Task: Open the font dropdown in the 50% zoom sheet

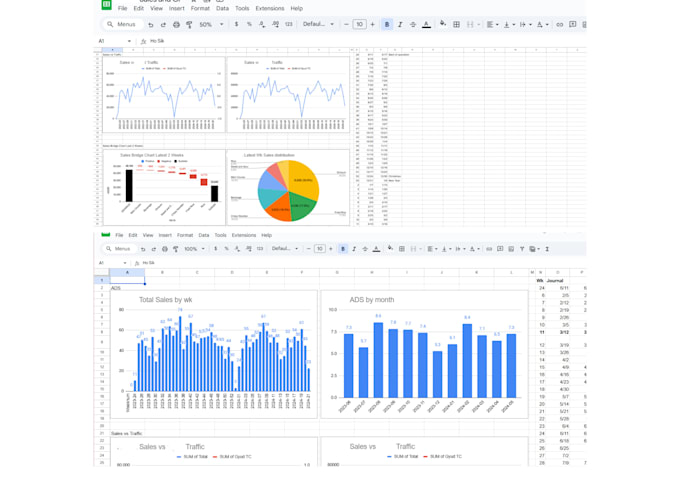Action: click(x=318, y=24)
